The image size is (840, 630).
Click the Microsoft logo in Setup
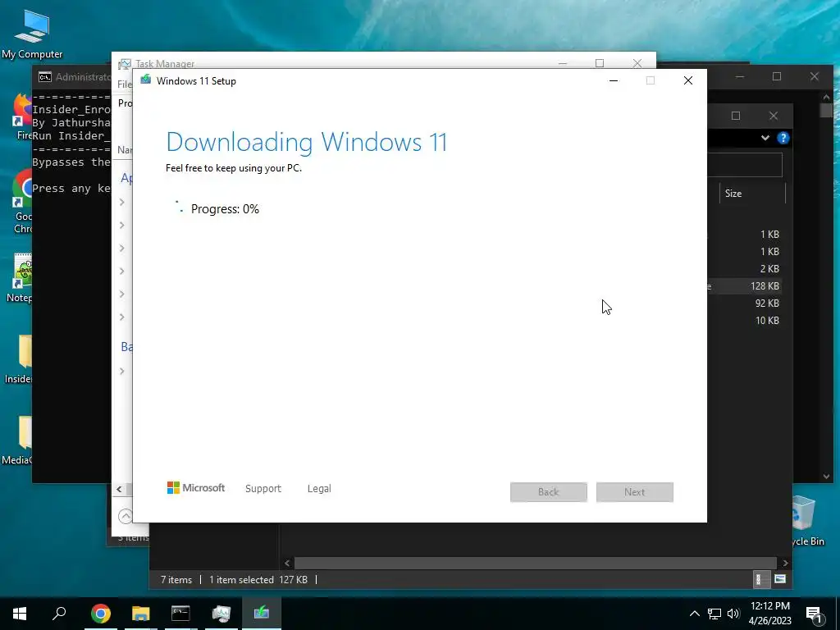[195, 487]
